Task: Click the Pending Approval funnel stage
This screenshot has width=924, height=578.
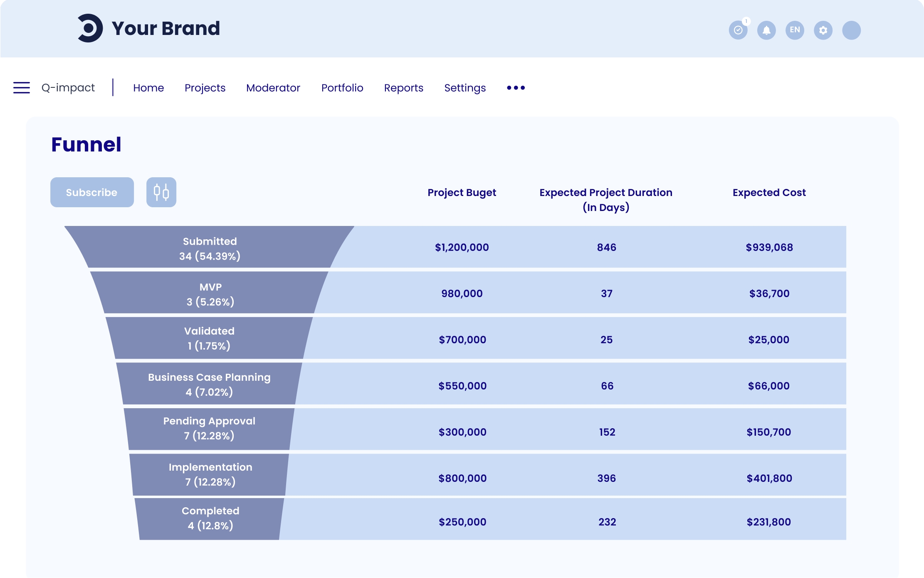Action: pos(209,428)
